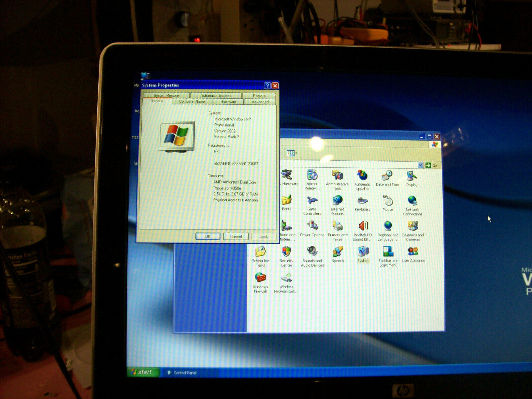Open the Views toolbar dropdown in Control Panel

pos(292,153)
